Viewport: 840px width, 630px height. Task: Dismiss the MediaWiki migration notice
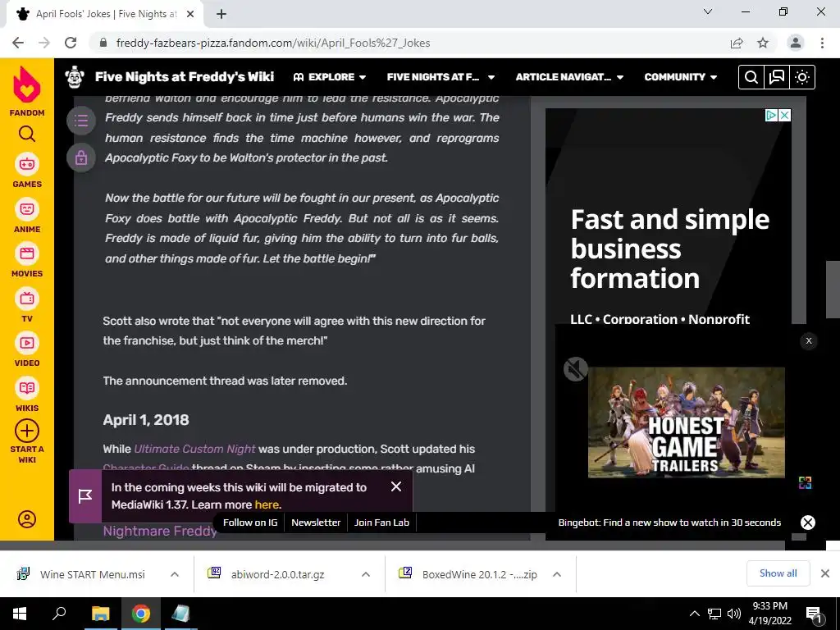point(396,486)
